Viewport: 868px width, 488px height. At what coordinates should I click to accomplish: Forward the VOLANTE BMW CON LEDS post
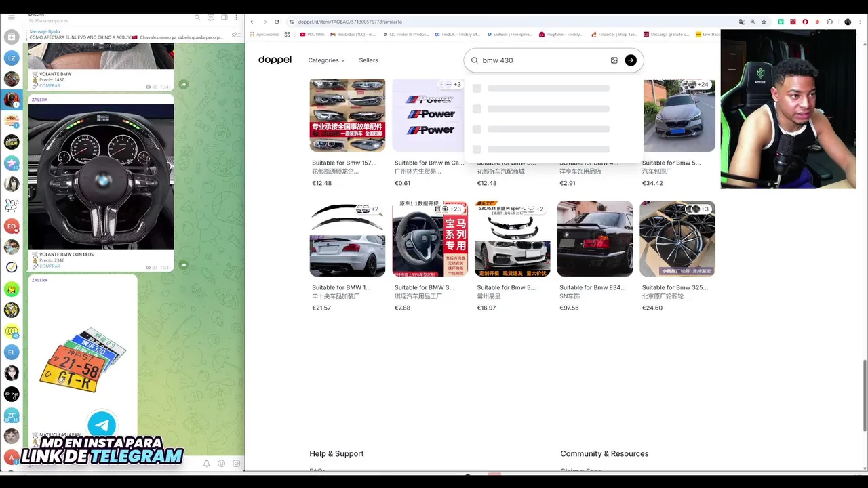183,265
